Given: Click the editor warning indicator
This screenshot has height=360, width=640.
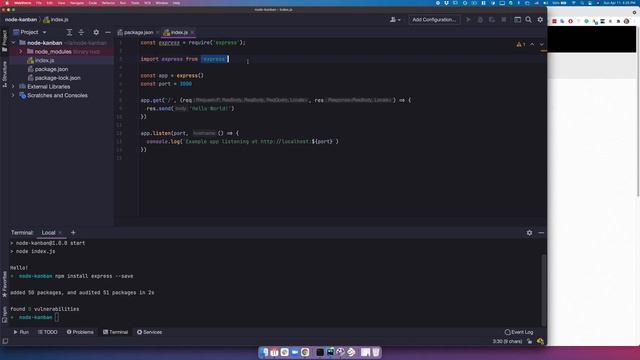Looking at the screenshot, I should pos(521,44).
